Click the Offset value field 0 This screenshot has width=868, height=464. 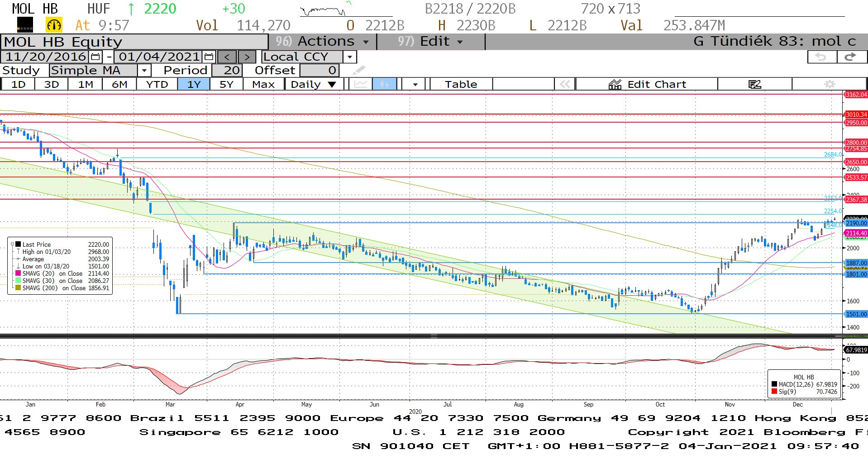tap(319, 71)
